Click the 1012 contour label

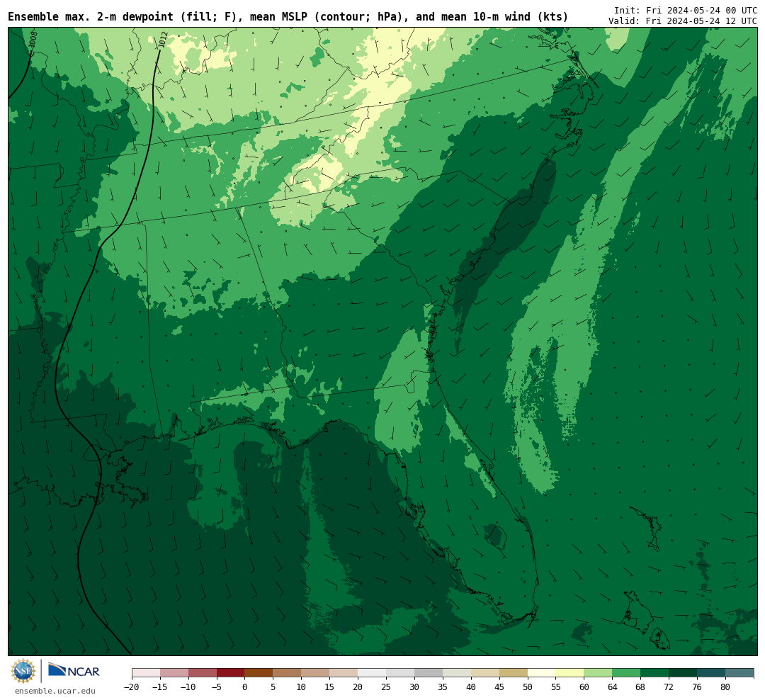point(163,40)
